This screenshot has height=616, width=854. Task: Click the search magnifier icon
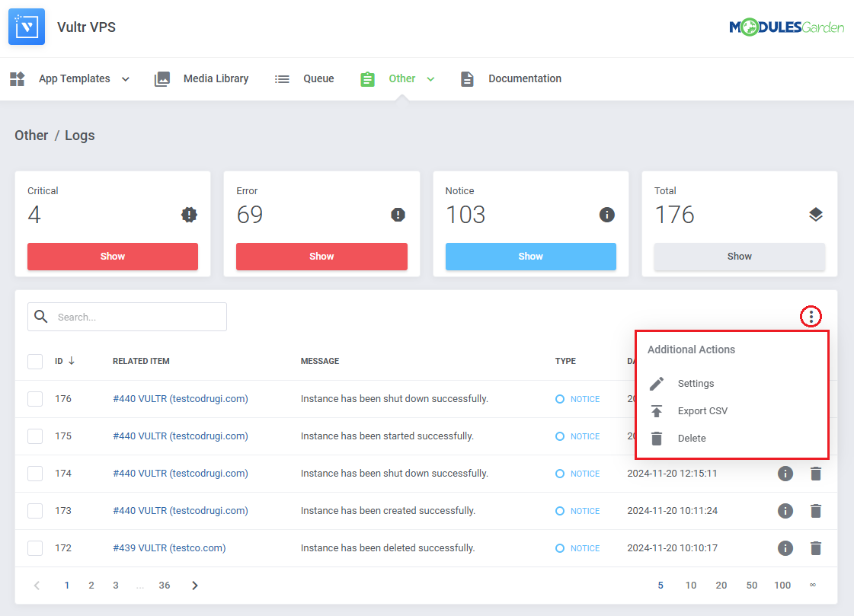coord(41,316)
